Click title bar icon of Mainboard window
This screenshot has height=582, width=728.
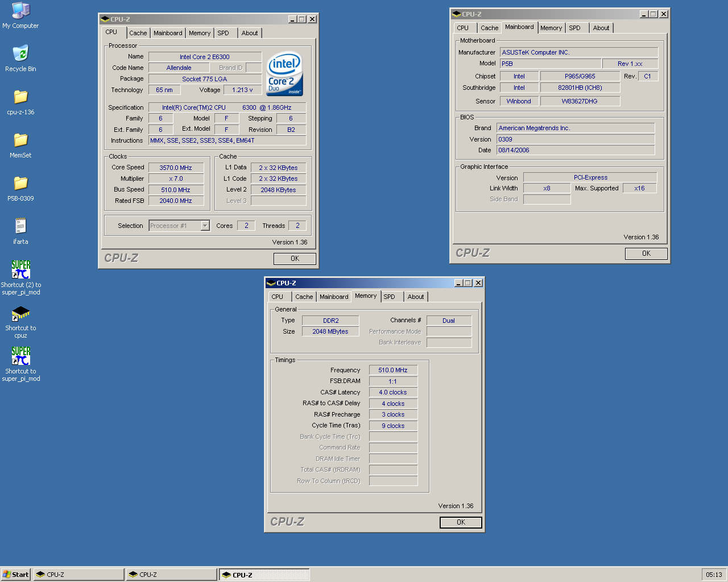[456, 14]
